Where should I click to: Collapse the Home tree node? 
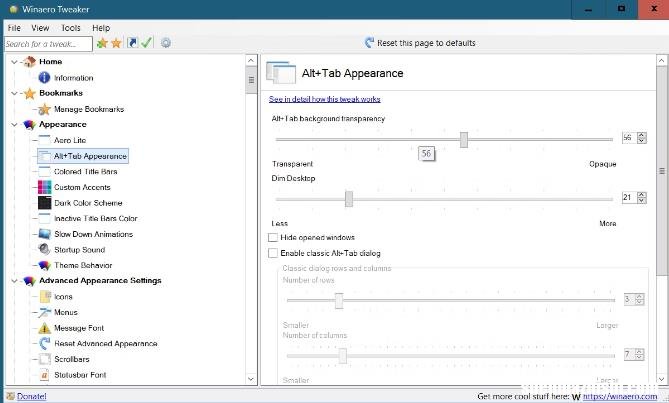(x=15, y=62)
